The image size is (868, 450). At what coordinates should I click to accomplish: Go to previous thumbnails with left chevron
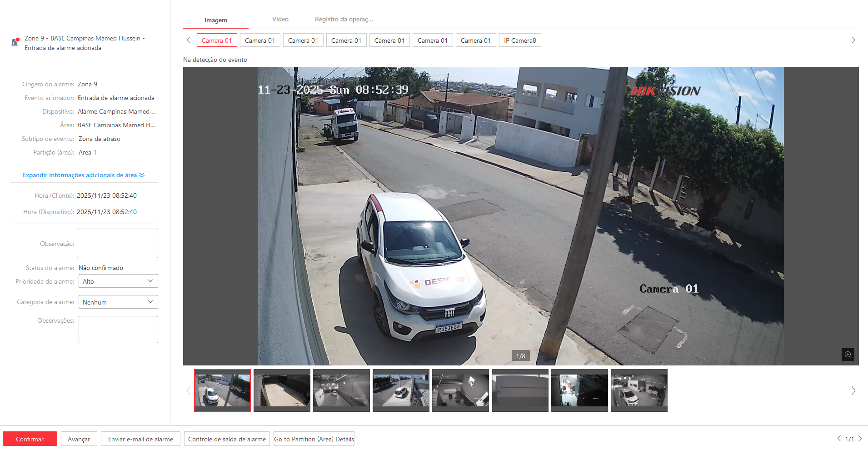coord(188,390)
